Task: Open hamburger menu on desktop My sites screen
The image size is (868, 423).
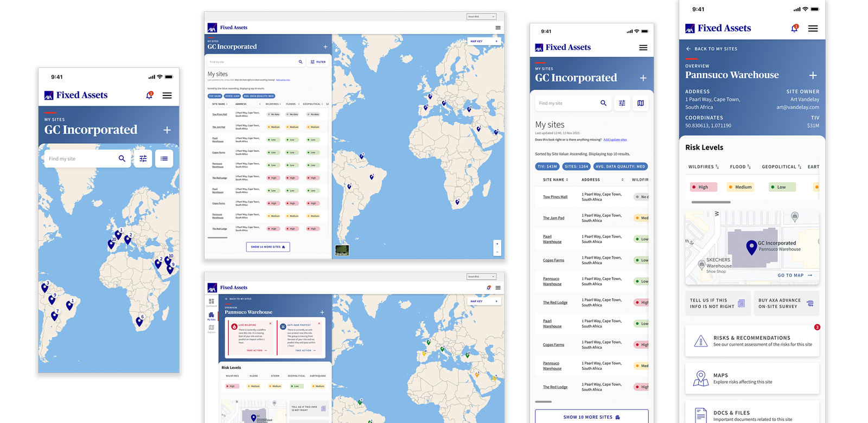Action: pyautogui.click(x=497, y=28)
